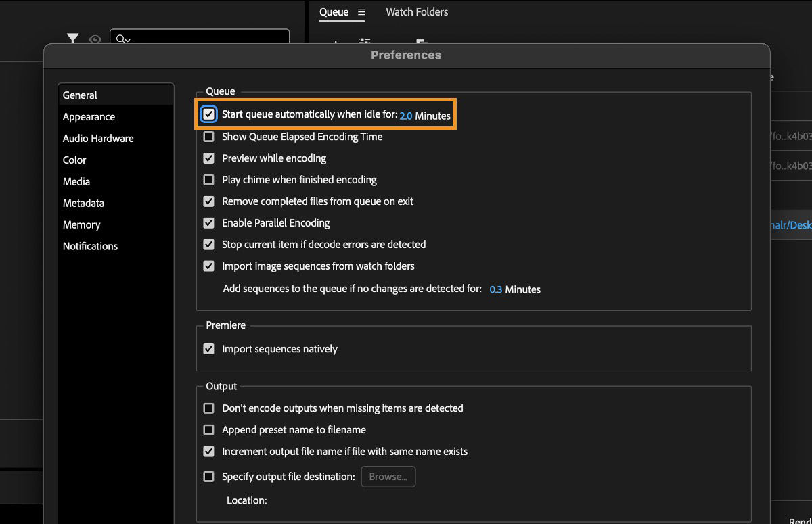Screen dimensions: 812x524
Task: Click the 2.0 Minutes idle time value
Action: 405,116
